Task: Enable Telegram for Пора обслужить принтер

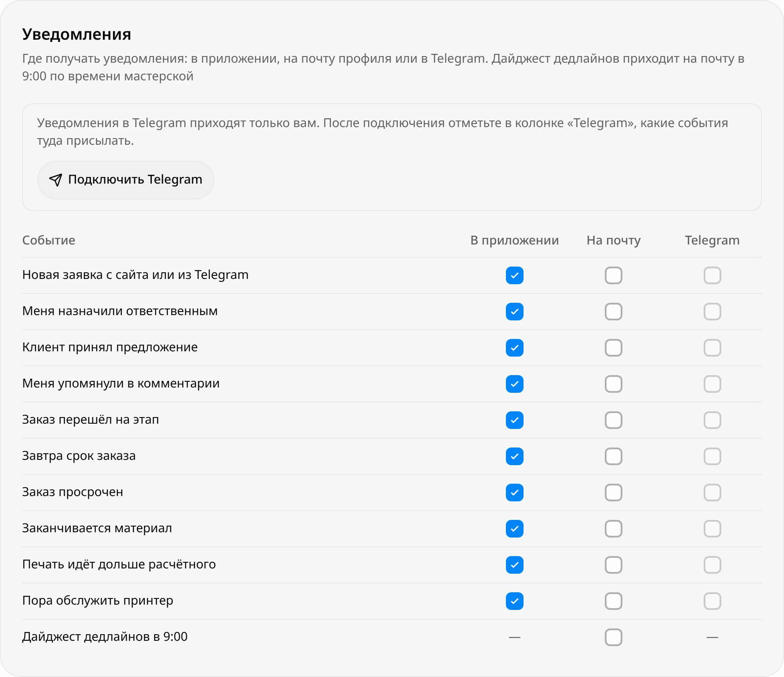Action: 712,601
